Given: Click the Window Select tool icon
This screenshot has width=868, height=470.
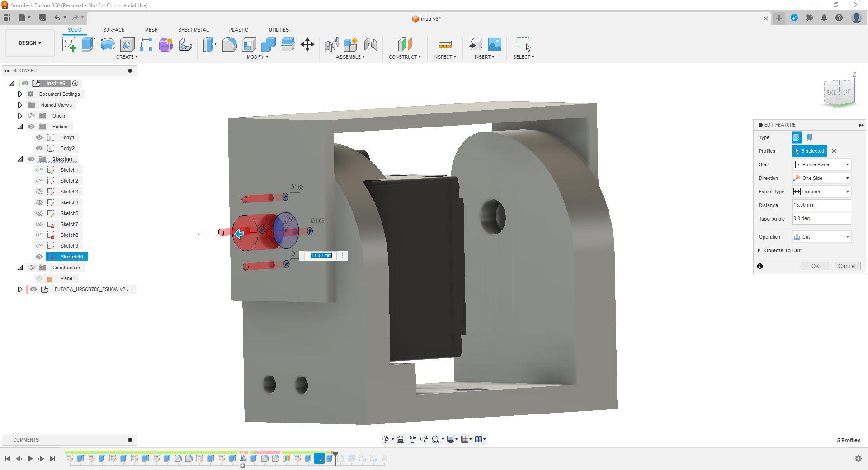Looking at the screenshot, I should tap(524, 44).
